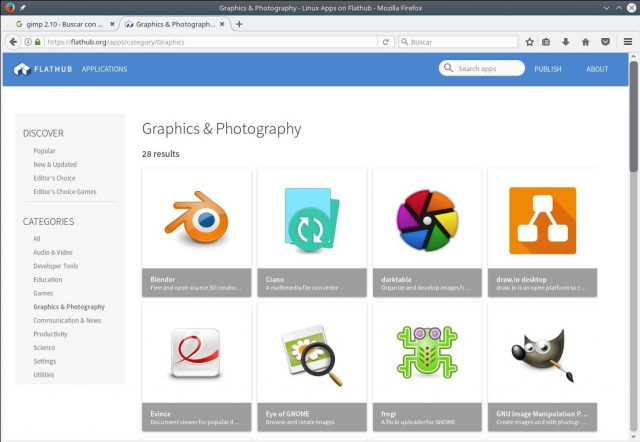Close the gimp 2.10 Google tab
640x442 pixels.
[x=112, y=24]
